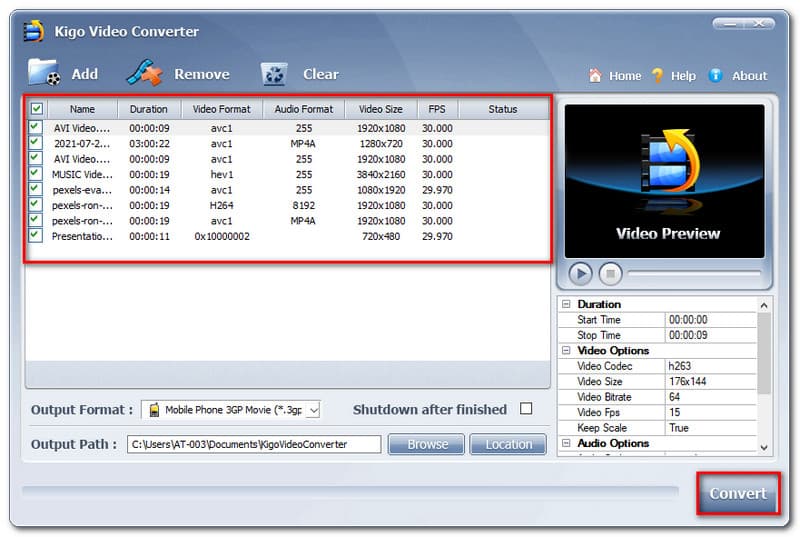Uncheck the MUSIC Video file checkbox

(36, 174)
